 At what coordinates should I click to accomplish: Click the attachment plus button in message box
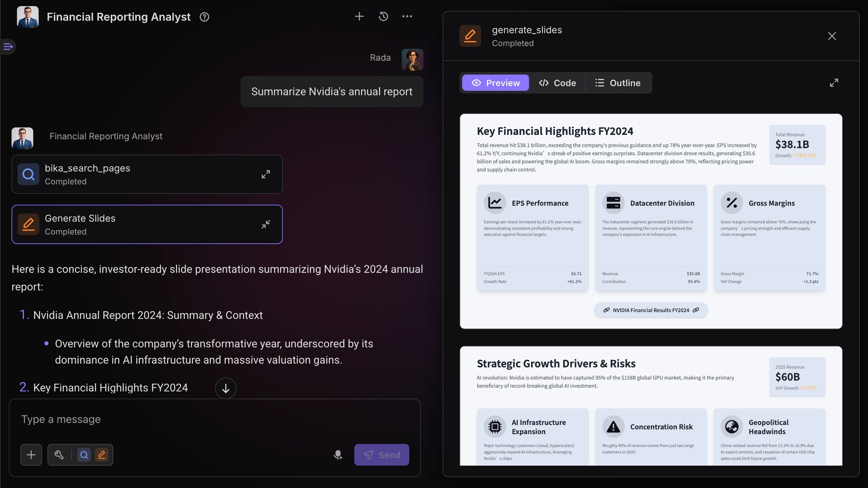[x=31, y=455]
